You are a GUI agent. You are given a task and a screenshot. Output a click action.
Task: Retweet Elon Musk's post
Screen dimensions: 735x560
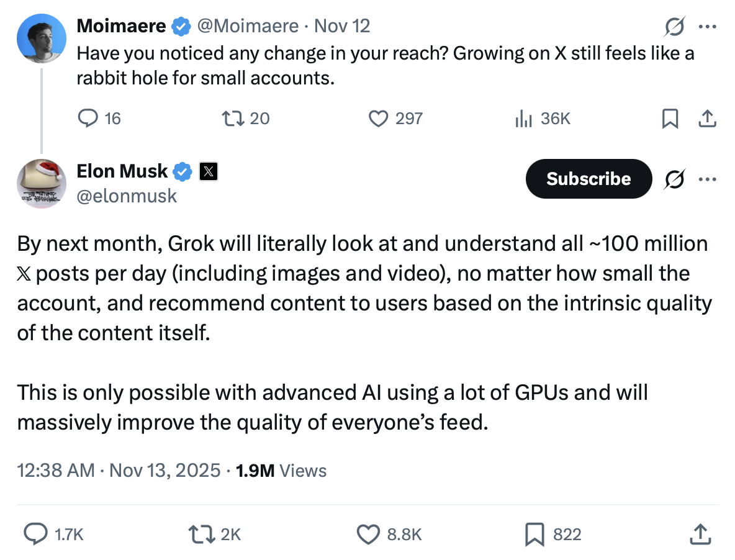[x=199, y=534]
